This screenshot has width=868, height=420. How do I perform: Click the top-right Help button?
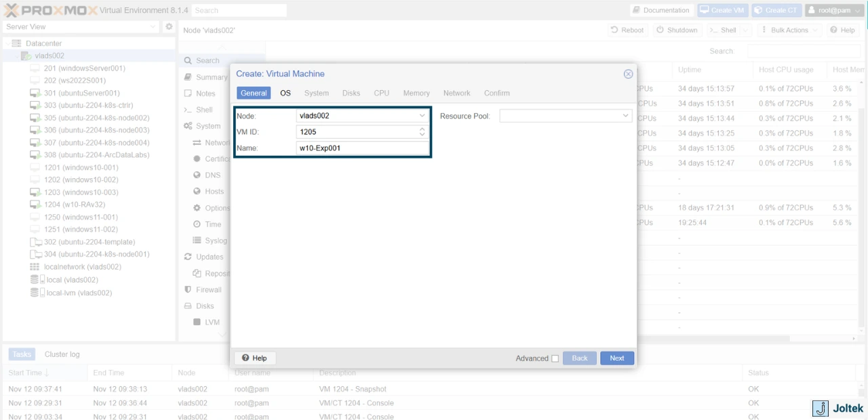coord(842,30)
